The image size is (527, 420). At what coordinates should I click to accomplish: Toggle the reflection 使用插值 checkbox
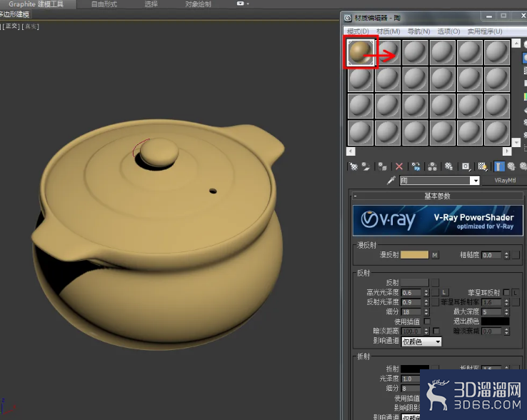(x=427, y=321)
